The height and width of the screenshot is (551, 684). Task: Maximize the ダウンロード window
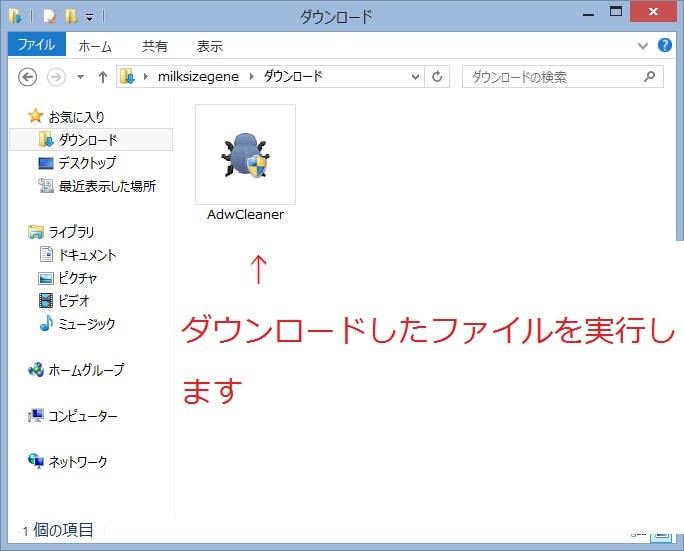pyautogui.click(x=616, y=12)
